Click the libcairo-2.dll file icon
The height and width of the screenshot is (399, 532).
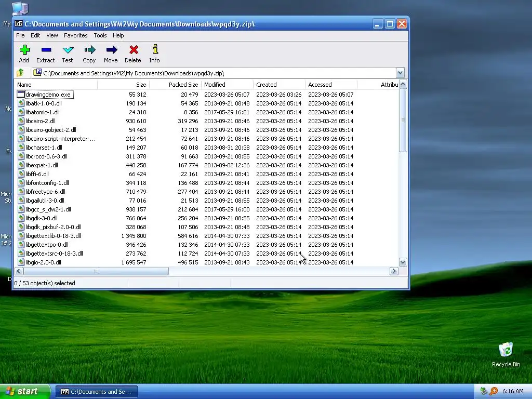tap(21, 121)
